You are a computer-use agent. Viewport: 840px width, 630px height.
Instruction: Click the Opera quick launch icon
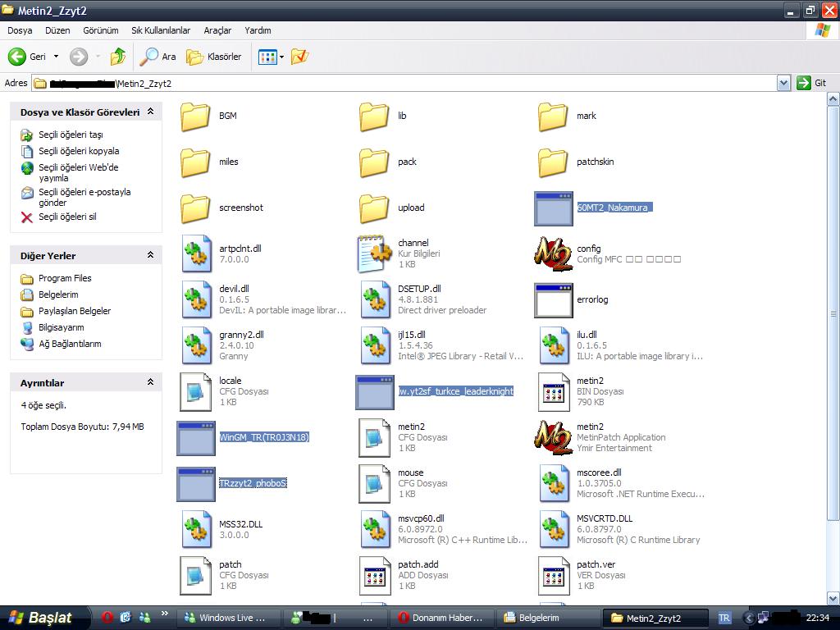click(107, 618)
